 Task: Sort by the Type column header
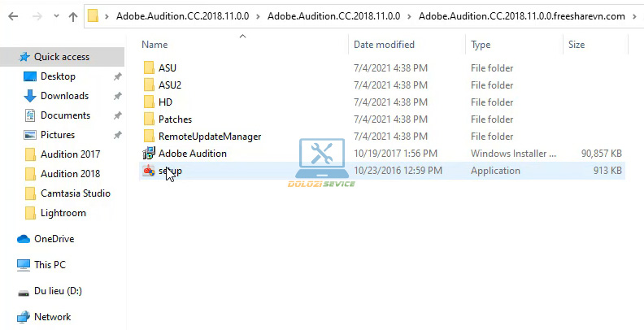(481, 45)
